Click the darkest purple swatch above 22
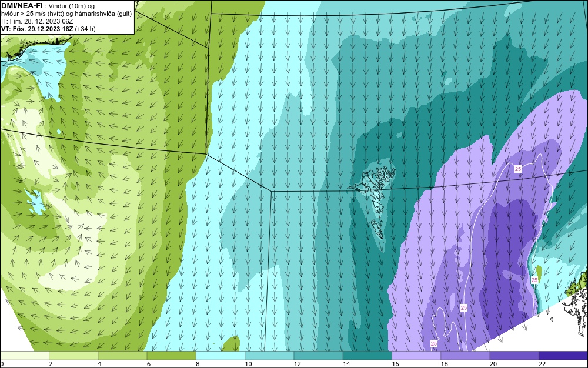Screen dimensions: 588x368 (x=563, y=355)
